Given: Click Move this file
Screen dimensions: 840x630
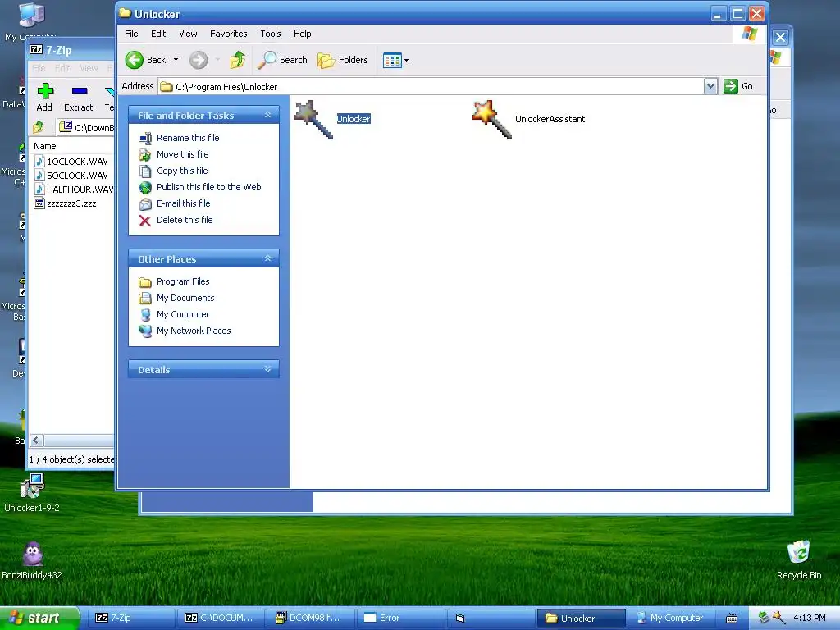Looking at the screenshot, I should coord(183,154).
